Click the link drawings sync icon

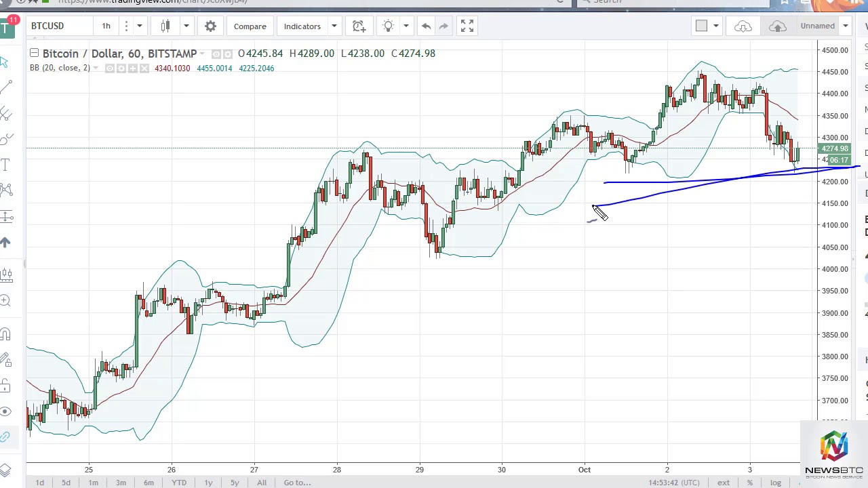[5, 437]
